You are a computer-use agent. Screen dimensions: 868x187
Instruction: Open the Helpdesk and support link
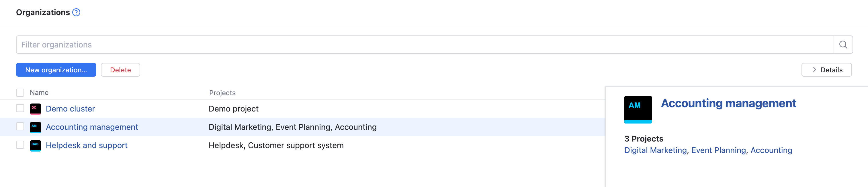tap(87, 145)
